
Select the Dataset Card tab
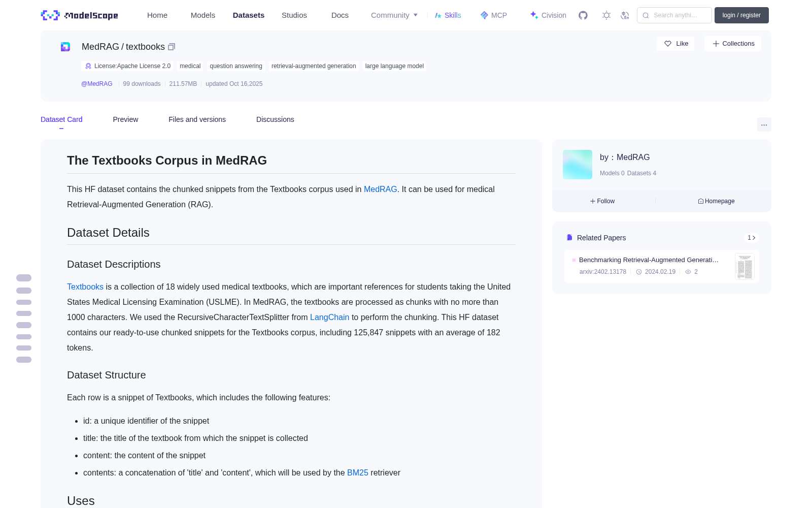pos(61,119)
